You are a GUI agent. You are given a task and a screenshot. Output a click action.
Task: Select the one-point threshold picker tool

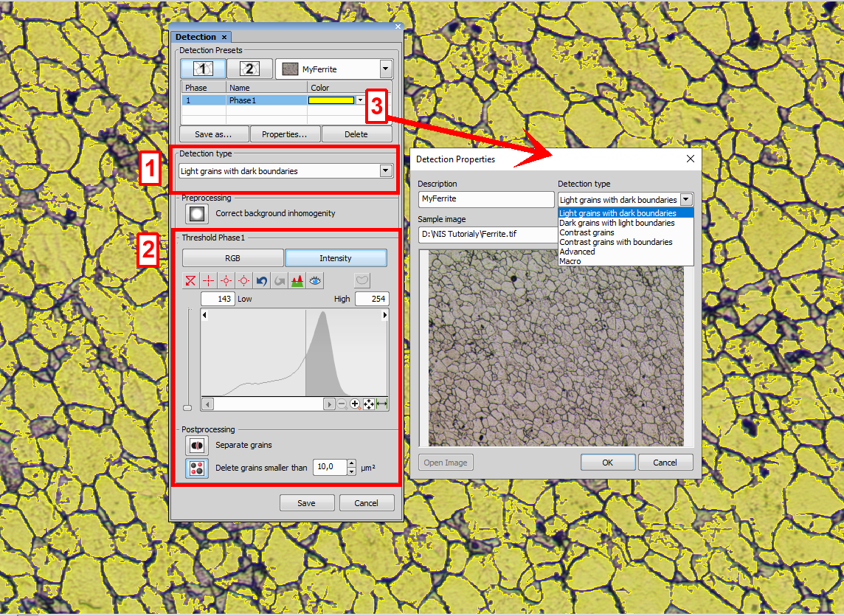point(209,280)
